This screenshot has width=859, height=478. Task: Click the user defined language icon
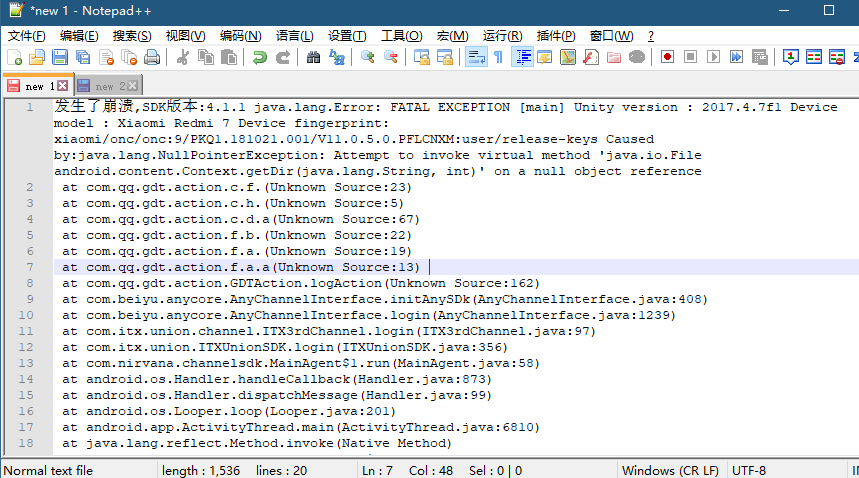pyautogui.click(x=545, y=57)
